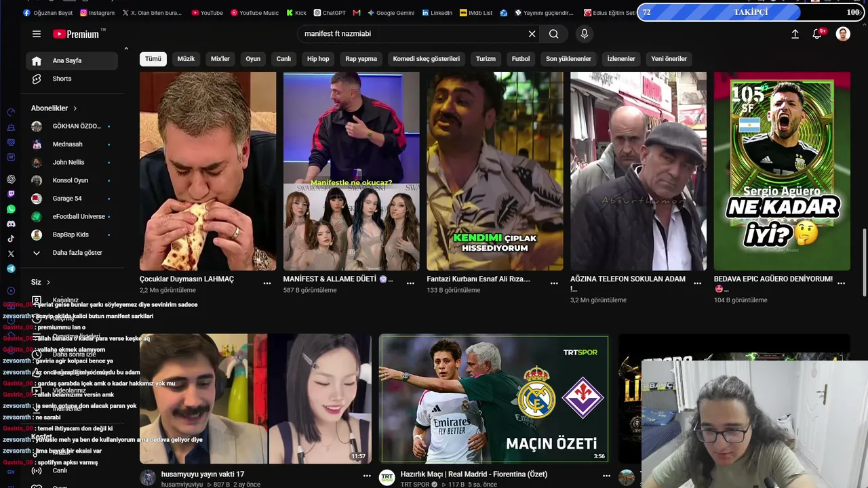
Task: Play the Fantazi Kurbanı Esnaf short
Action: point(495,171)
